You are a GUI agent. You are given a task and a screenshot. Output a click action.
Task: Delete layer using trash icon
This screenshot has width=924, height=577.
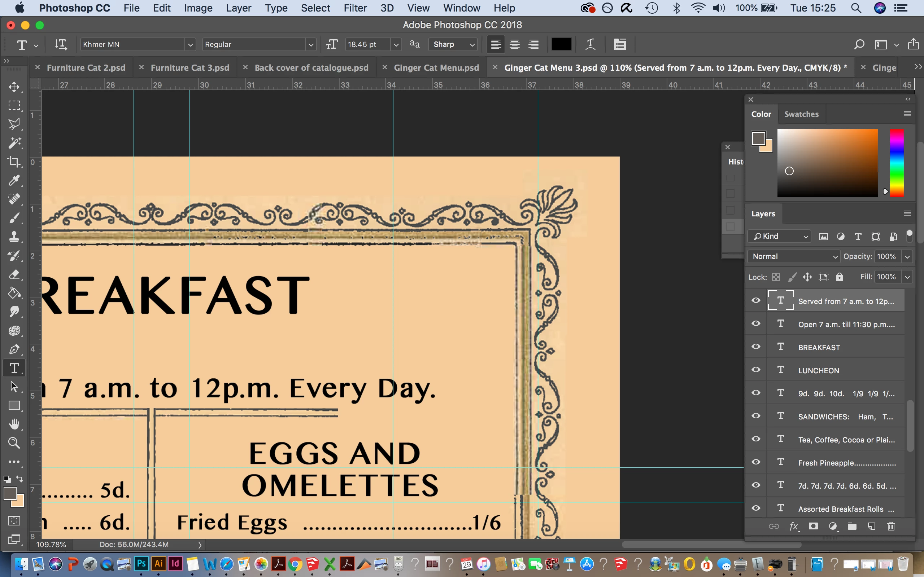pos(891,527)
